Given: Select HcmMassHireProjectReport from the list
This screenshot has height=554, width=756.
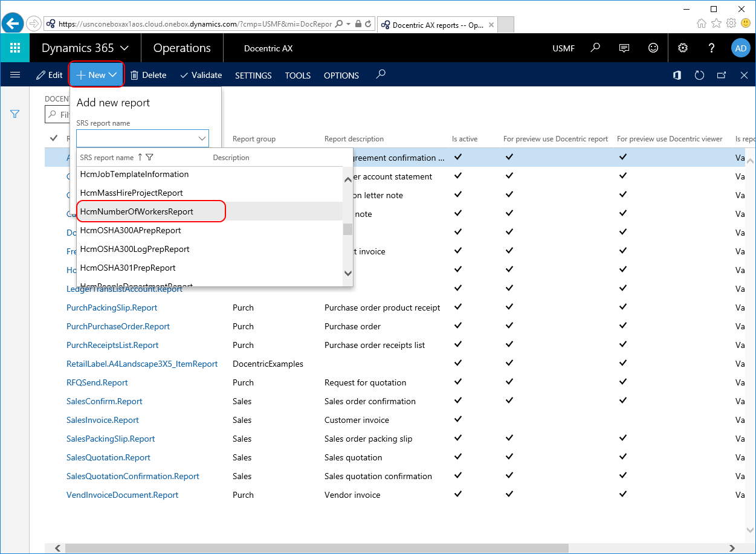Looking at the screenshot, I should tap(210, 193).
